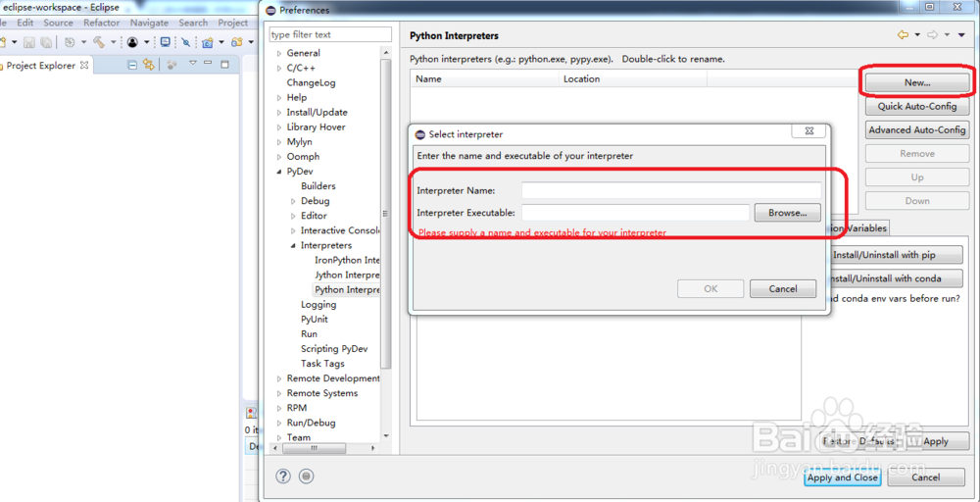Open Project Explorer View Menu triangle

point(192,63)
